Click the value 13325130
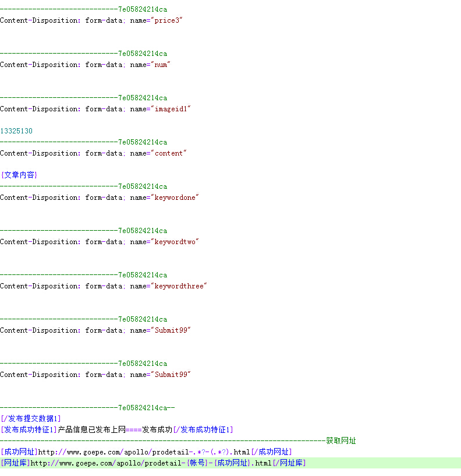Image resolution: width=461 pixels, height=476 pixels. (16, 131)
